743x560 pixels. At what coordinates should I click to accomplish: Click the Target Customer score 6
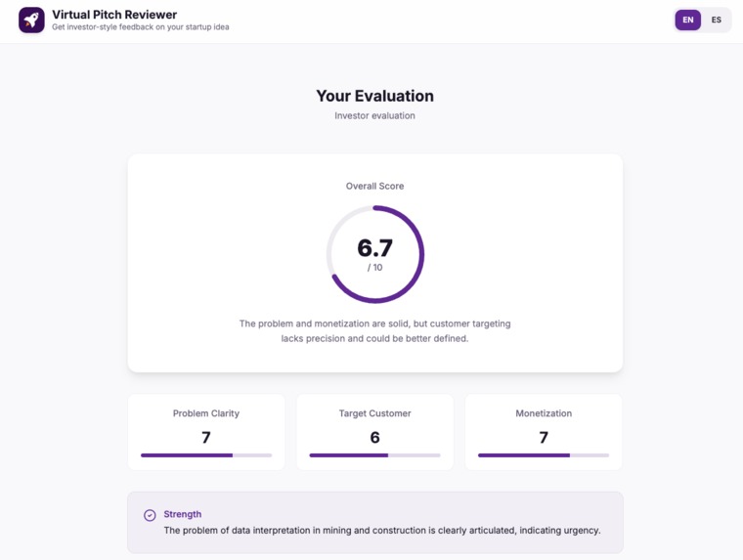click(x=374, y=437)
